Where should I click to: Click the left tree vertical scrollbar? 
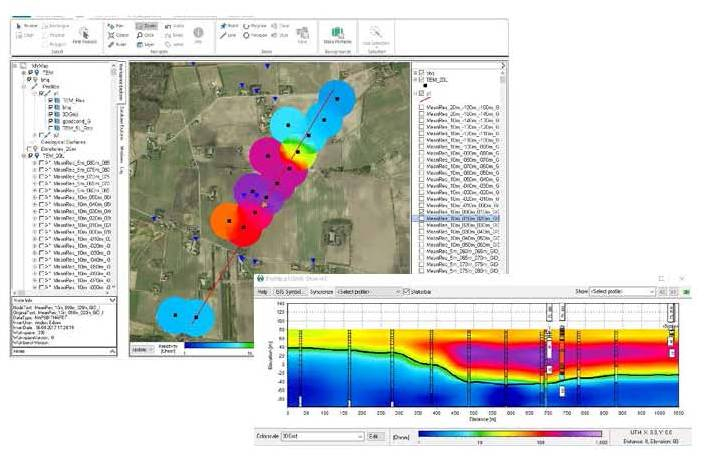click(x=114, y=177)
